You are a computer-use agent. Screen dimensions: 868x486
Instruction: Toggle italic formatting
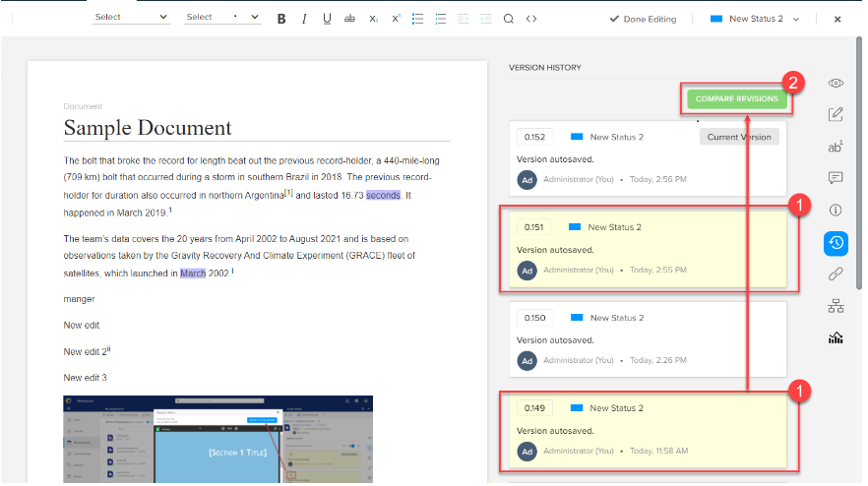click(x=304, y=19)
